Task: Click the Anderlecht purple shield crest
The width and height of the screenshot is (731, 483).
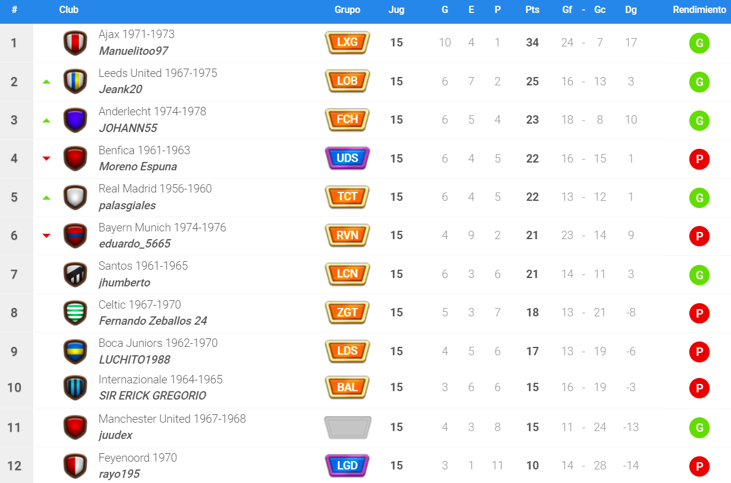Action: click(75, 120)
